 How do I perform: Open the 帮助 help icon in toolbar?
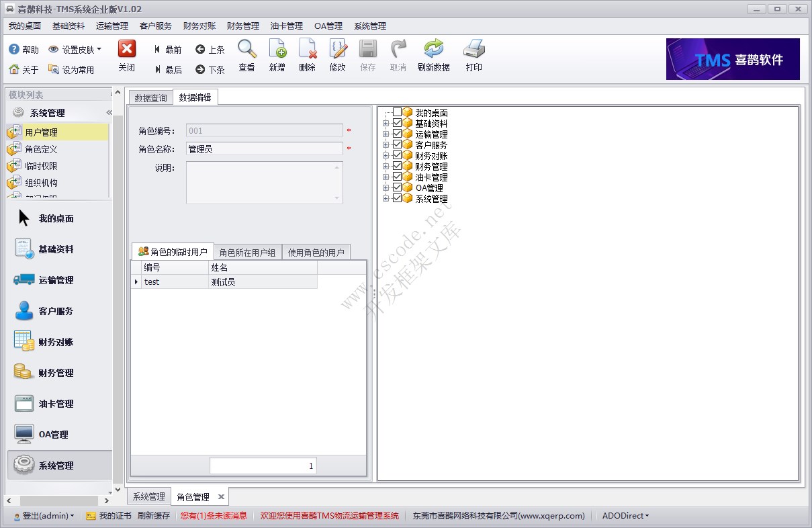[x=14, y=50]
